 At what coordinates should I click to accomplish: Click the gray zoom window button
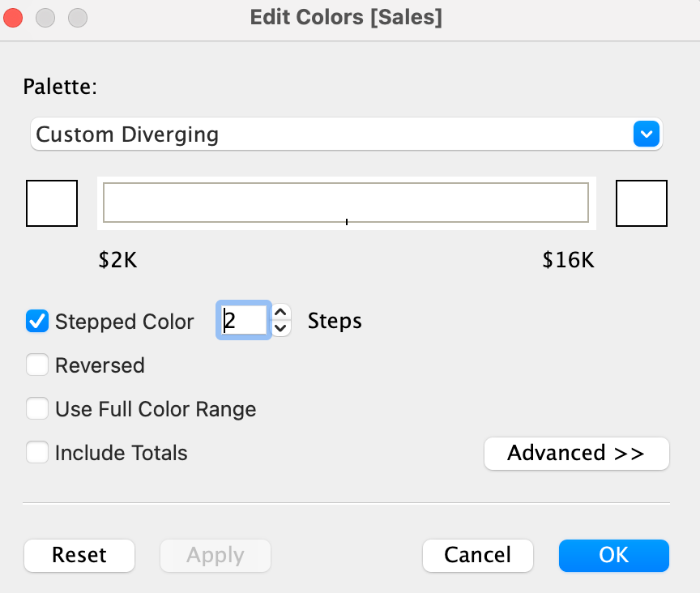(x=78, y=18)
